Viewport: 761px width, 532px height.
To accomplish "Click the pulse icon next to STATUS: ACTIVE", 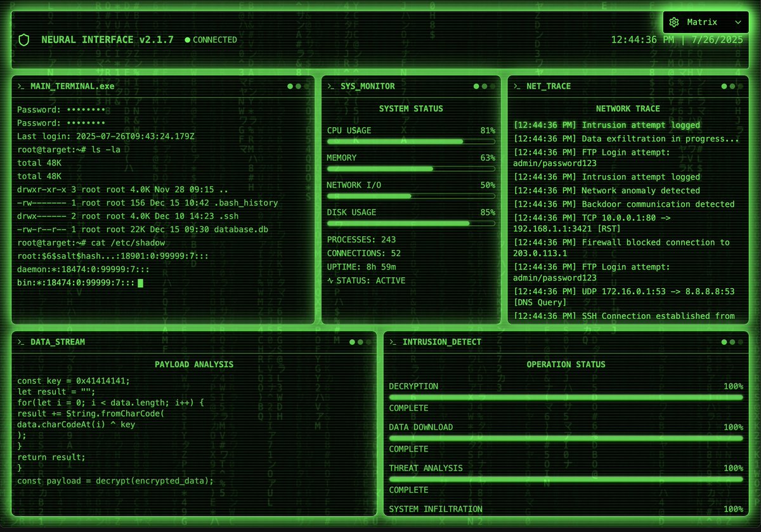I will tap(330, 280).
